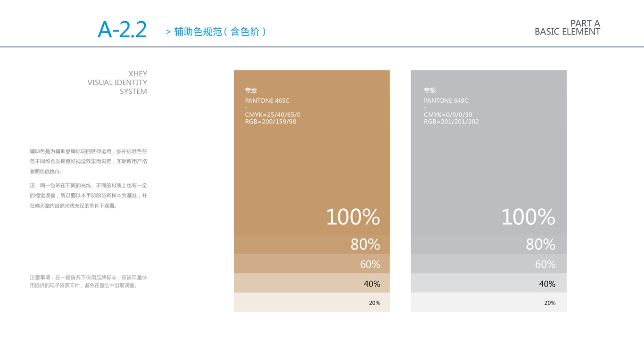This screenshot has width=644, height=362.
Task: Click the paragraph starting 辅助色是为辅助品牌标识
Action: [88, 161]
